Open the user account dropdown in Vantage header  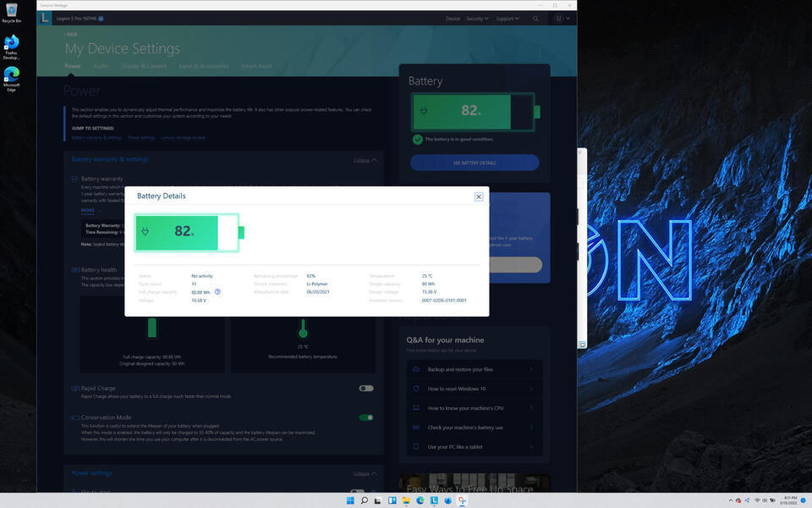[x=562, y=19]
